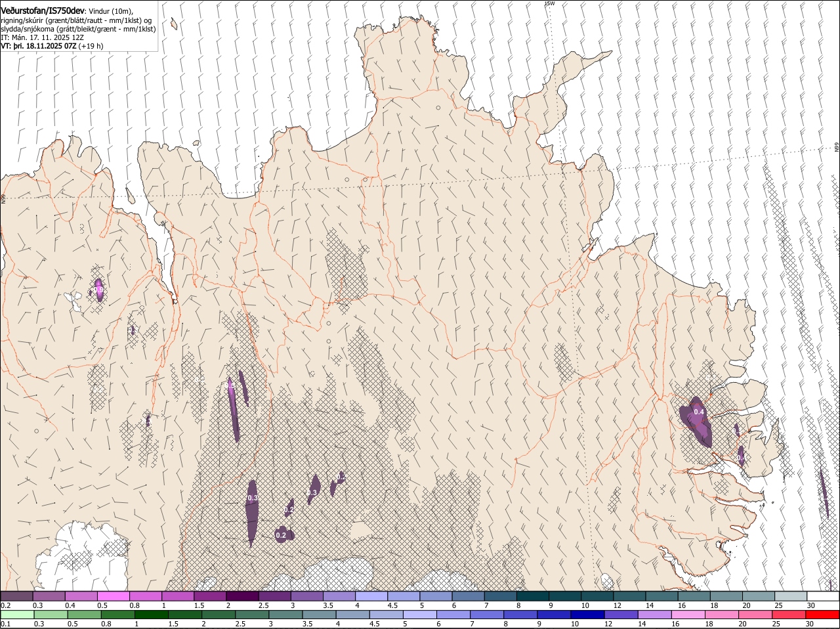Click the 0.2 value label starting the upper legend
This screenshot has height=629, width=840.
point(5,605)
